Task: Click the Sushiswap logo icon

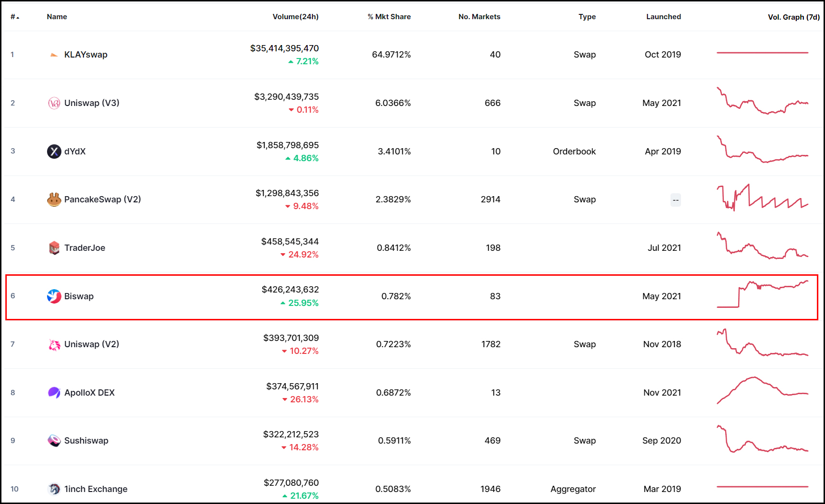Action: click(x=54, y=441)
